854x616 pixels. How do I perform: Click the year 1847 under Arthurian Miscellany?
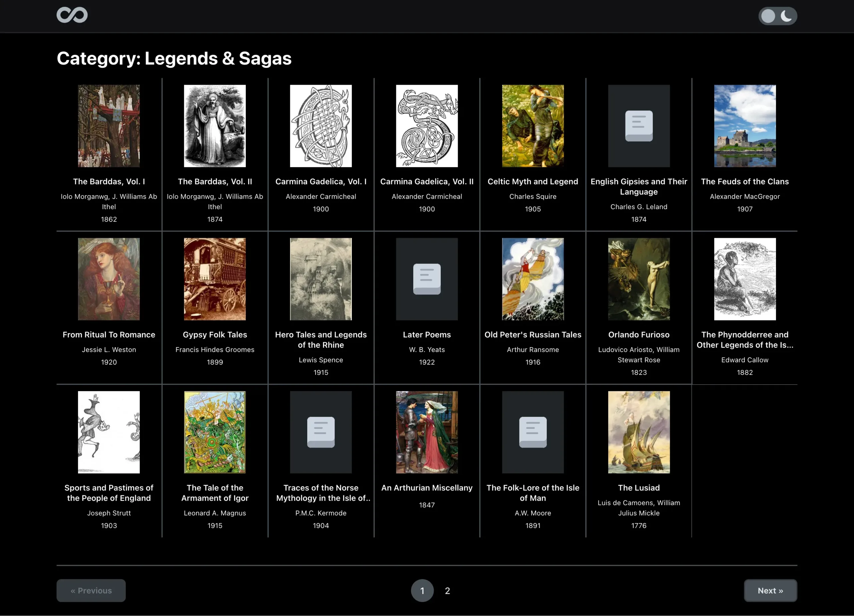click(x=427, y=505)
